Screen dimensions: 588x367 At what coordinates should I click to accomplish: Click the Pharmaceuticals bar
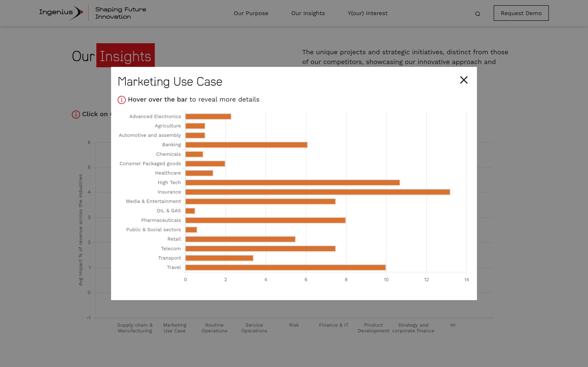[x=265, y=220]
